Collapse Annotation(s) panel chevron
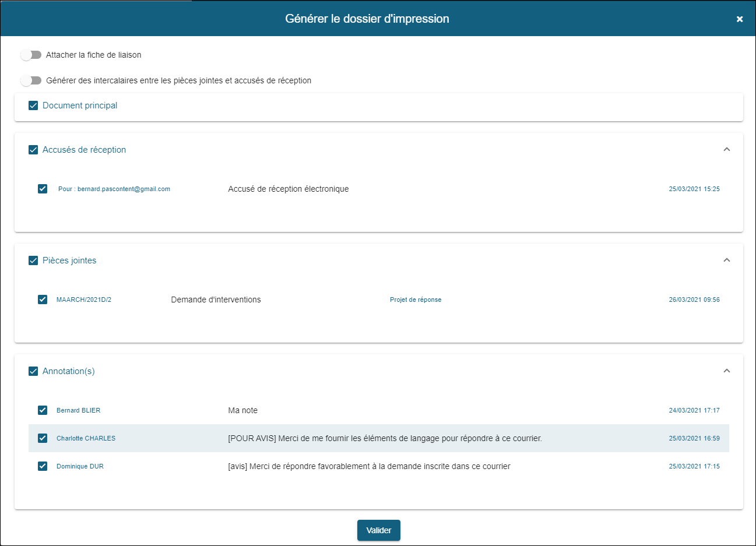The image size is (756, 546). (x=726, y=371)
